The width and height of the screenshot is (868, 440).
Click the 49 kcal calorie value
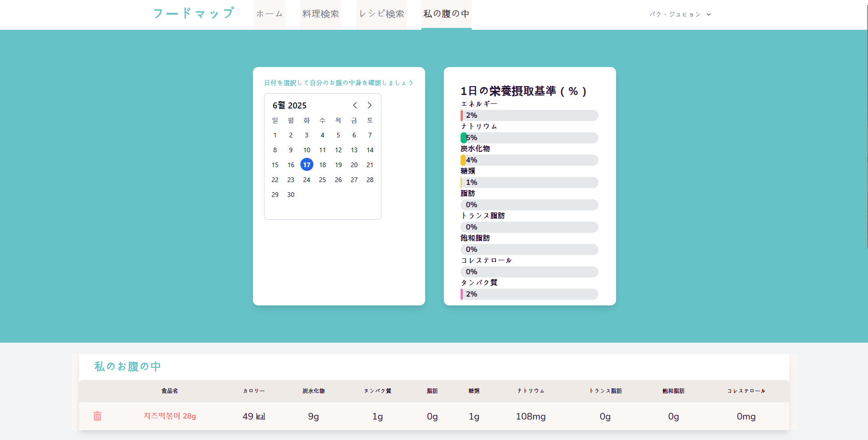point(254,416)
